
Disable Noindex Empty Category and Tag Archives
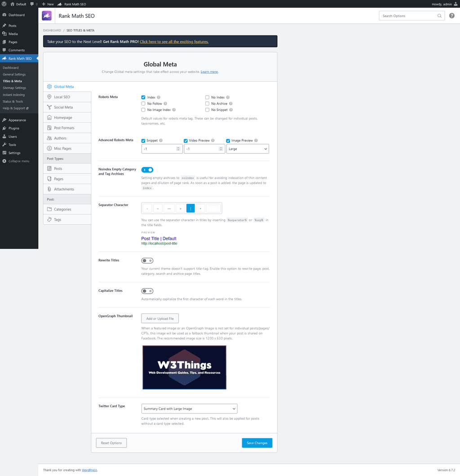click(147, 170)
